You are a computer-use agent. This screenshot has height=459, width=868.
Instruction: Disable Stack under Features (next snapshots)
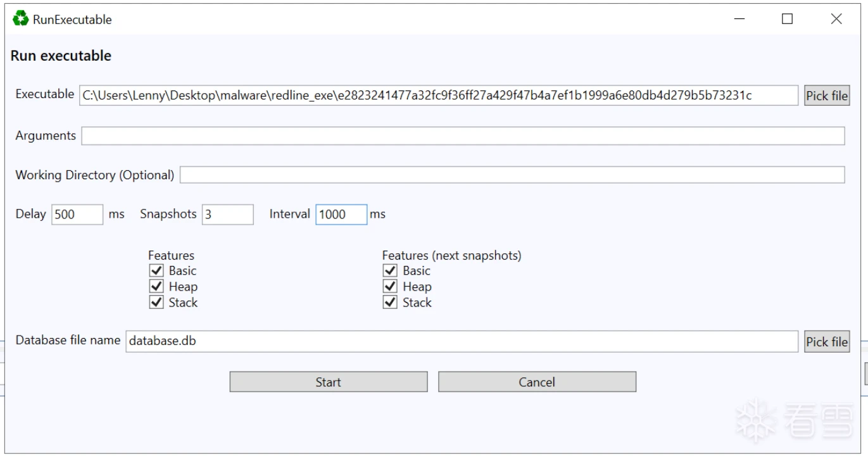coord(390,303)
